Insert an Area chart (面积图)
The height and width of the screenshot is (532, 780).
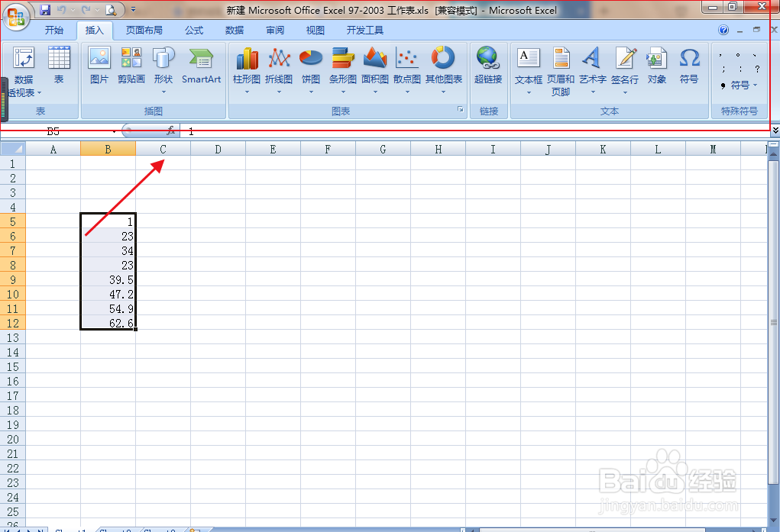[x=375, y=69]
